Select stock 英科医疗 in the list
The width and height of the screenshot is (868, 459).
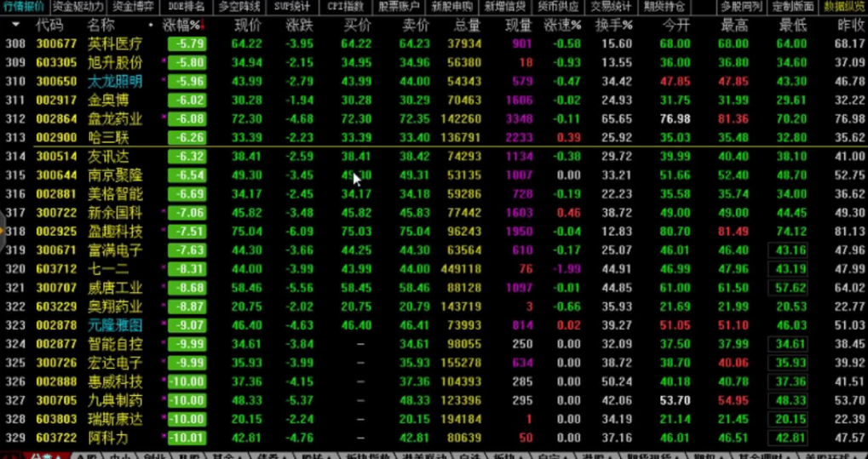pyautogui.click(x=115, y=44)
